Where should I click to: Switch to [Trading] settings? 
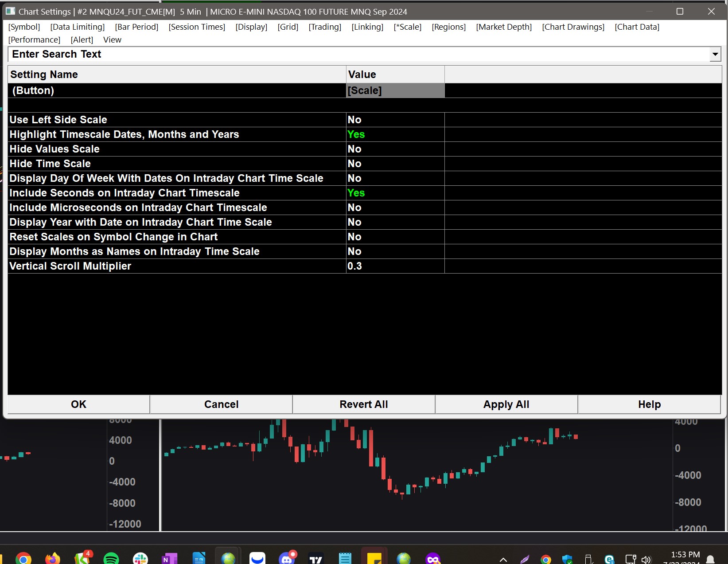pyautogui.click(x=325, y=27)
